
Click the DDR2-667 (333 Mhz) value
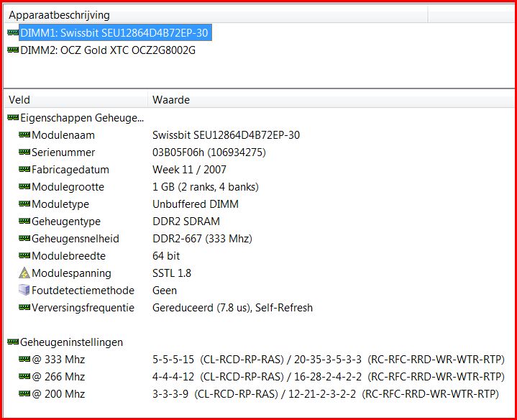tap(202, 239)
